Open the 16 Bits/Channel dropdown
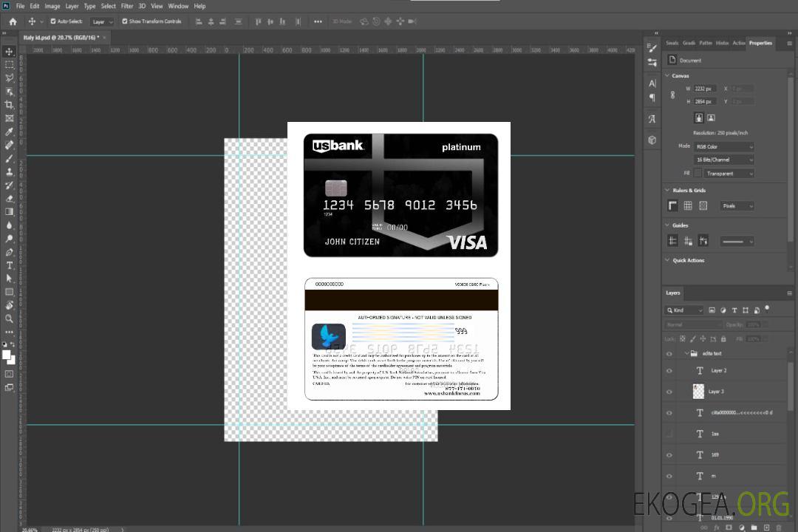Viewport: 798px width, 532px height. coord(723,160)
